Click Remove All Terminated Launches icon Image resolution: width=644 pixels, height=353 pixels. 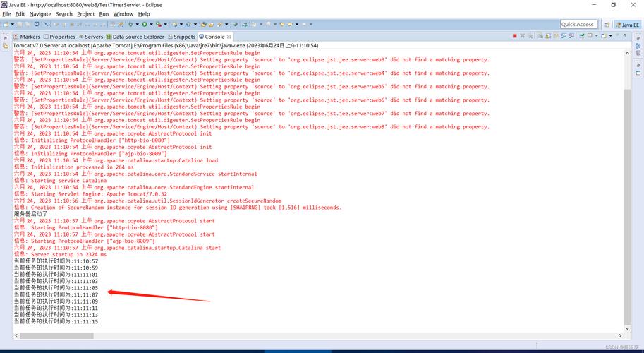pos(530,36)
